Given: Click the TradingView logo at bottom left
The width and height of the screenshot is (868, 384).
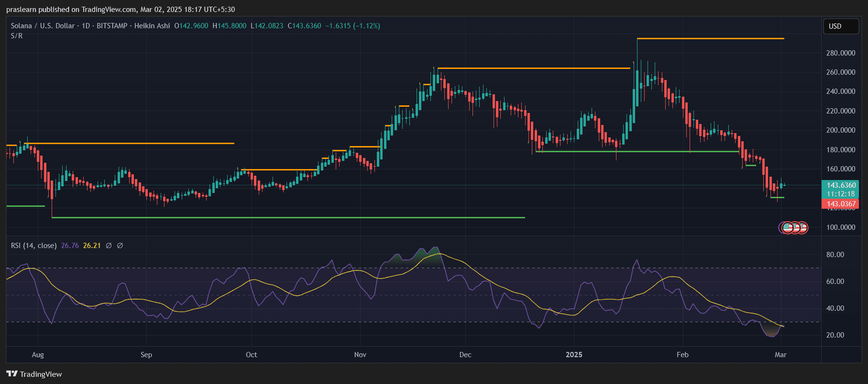Looking at the screenshot, I should [x=34, y=374].
